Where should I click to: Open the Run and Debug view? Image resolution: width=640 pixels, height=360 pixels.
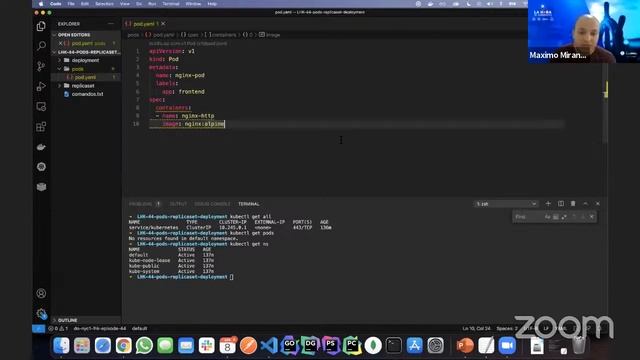pos(41,86)
